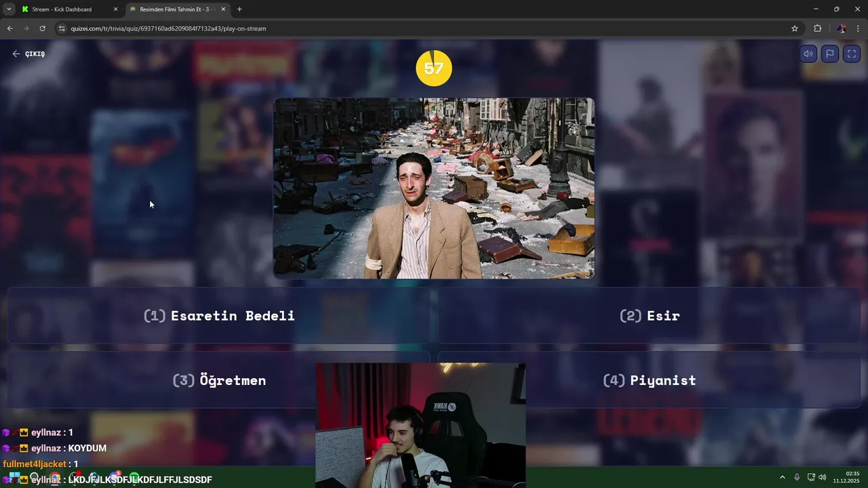Open the volume tray icon
This screenshot has height=488, width=868.
(823, 477)
